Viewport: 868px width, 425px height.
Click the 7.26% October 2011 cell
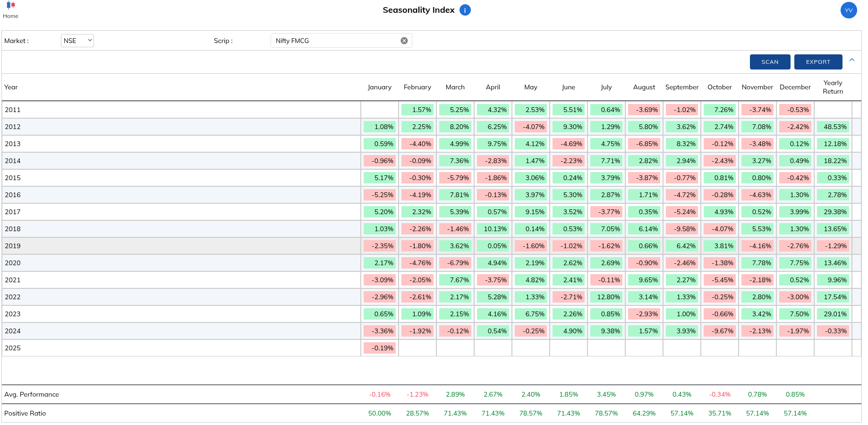720,110
